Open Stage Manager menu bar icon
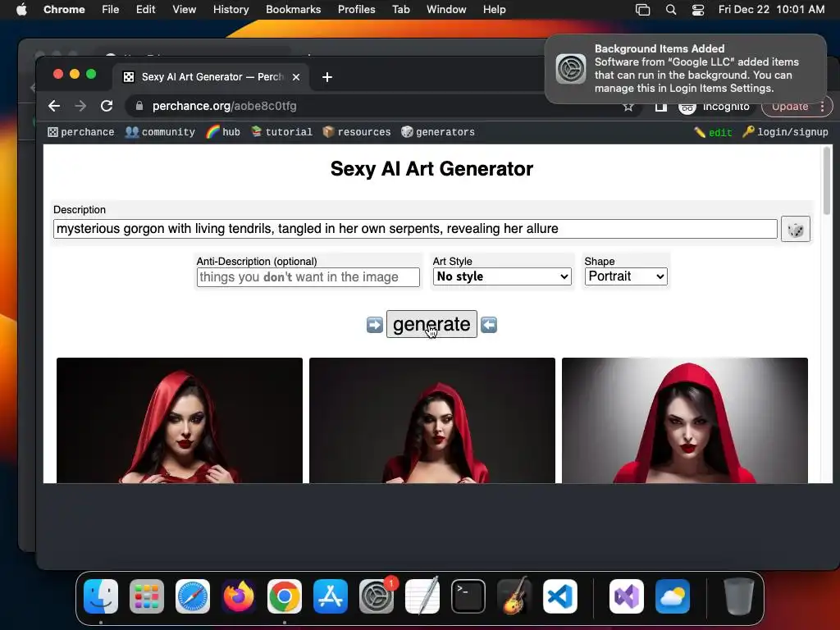The height and width of the screenshot is (630, 840). [x=642, y=10]
